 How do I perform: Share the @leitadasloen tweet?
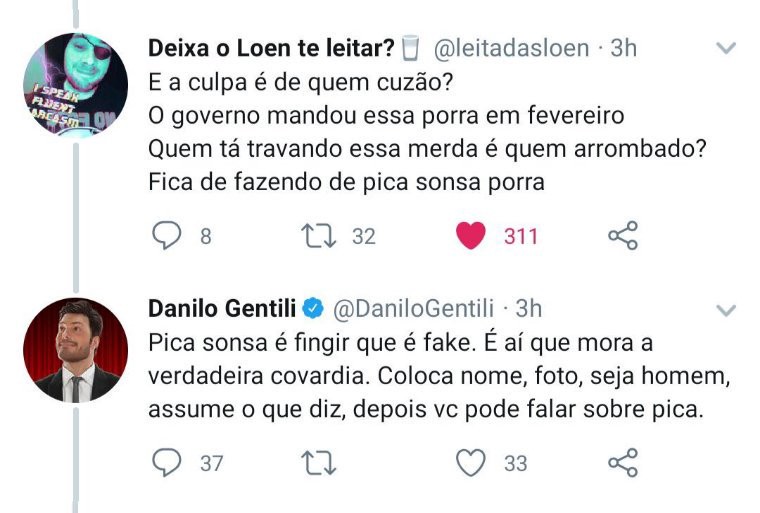622,236
